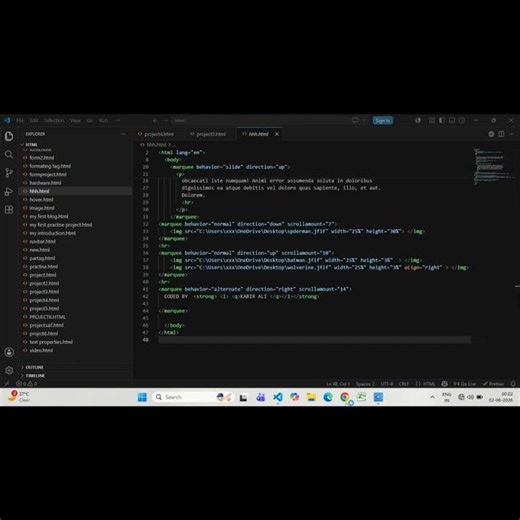Click the notifications bell in status bar
The image size is (520, 520).
pyautogui.click(x=513, y=384)
